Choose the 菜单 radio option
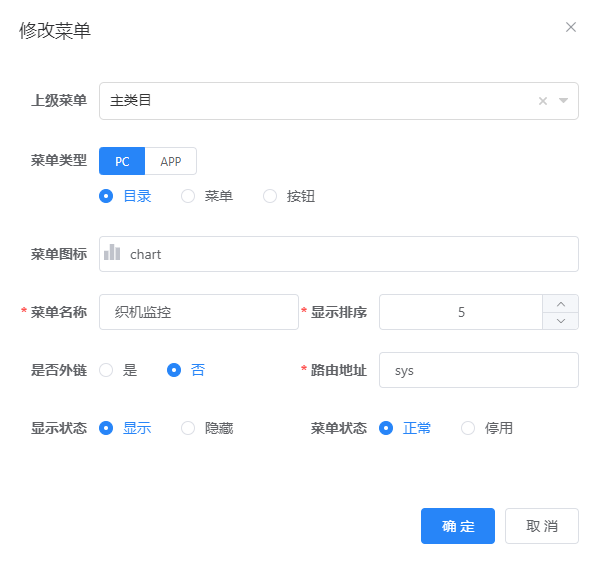 click(x=207, y=196)
